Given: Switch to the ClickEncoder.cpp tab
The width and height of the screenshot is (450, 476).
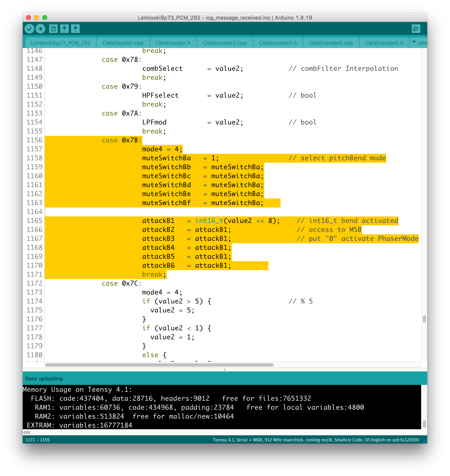Looking at the screenshot, I should pyautogui.click(x=123, y=43).
